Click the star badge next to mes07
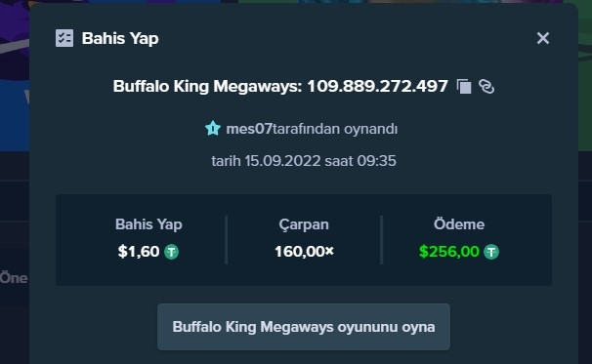Screen dimensions: 592x364 coord(213,128)
